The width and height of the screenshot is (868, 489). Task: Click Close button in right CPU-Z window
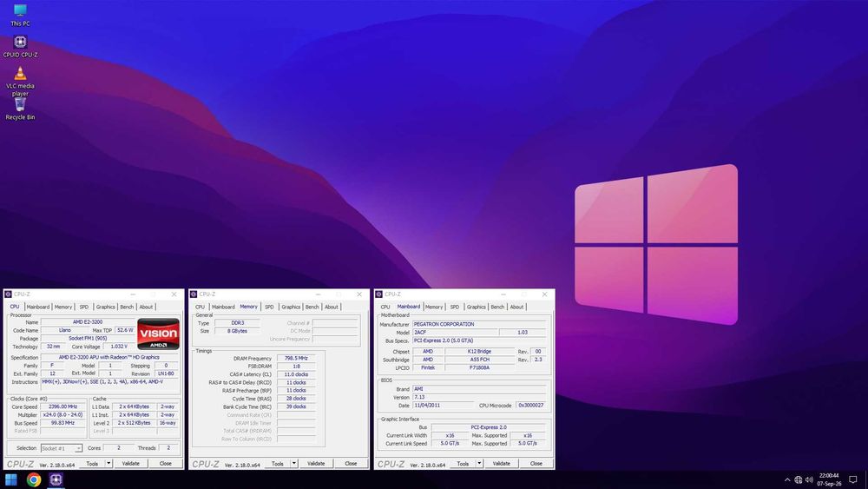coord(536,464)
